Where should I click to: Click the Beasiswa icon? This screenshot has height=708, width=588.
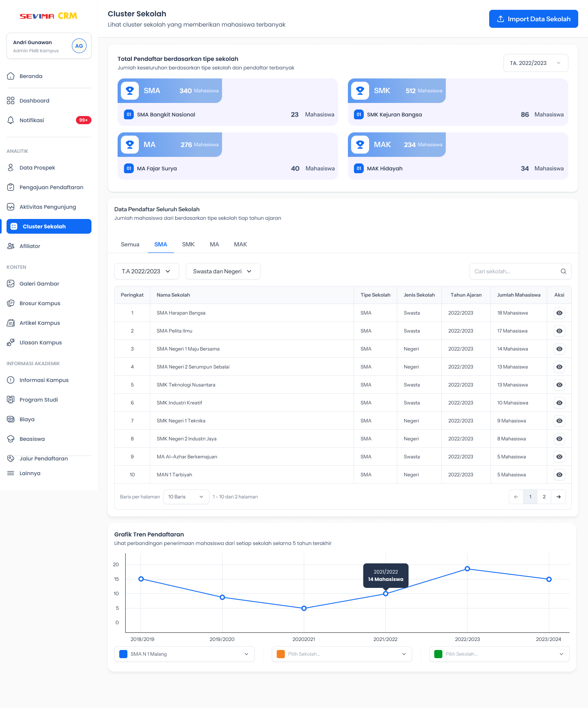(11, 439)
